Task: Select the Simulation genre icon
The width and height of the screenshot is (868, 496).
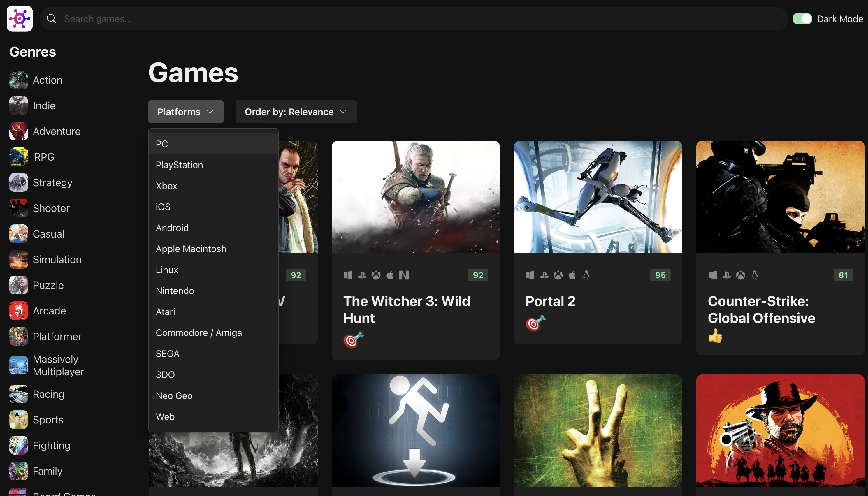Action: click(x=18, y=259)
